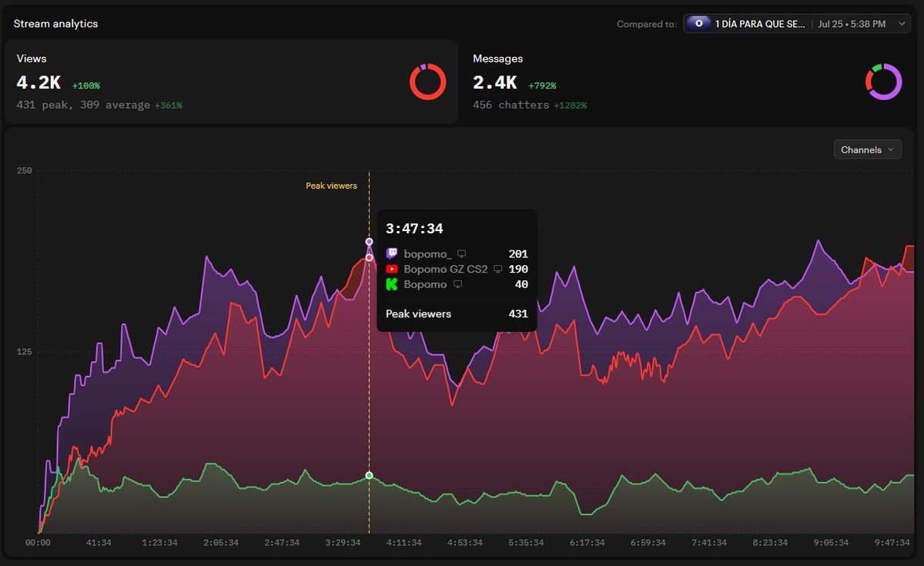The height and width of the screenshot is (566, 924).
Task: Click the YouTube logo beside Bopomo GZ CS2
Action: point(392,269)
